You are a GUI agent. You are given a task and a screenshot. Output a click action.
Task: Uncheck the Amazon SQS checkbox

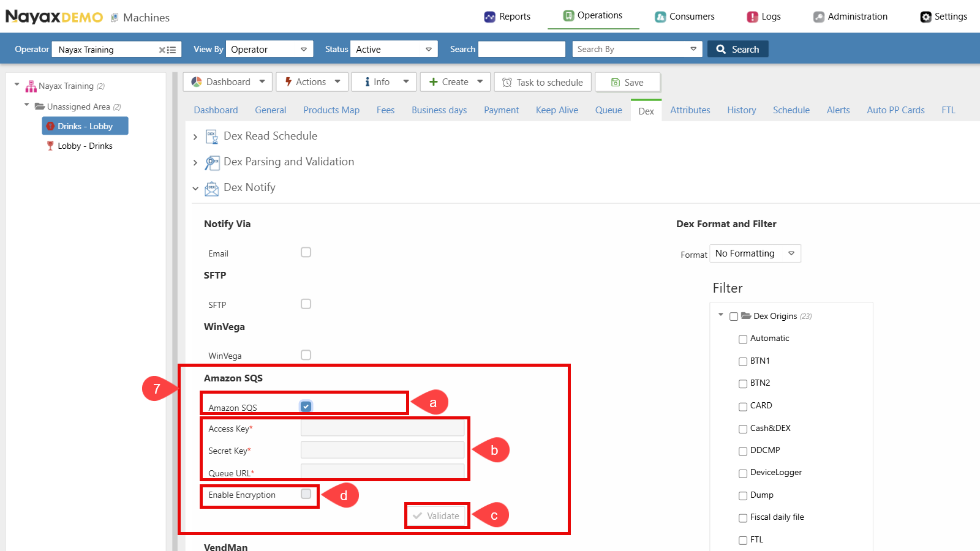click(306, 406)
